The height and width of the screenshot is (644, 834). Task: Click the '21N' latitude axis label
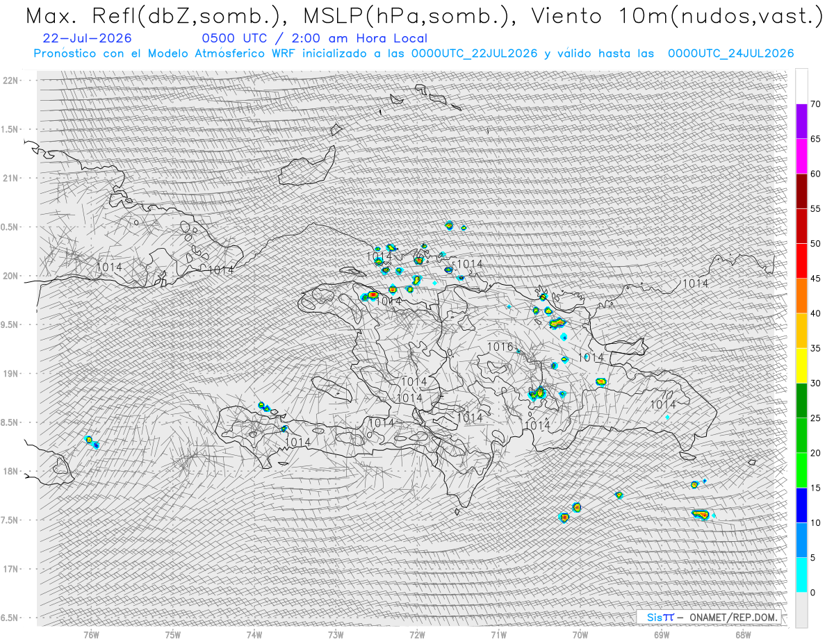click(x=10, y=178)
